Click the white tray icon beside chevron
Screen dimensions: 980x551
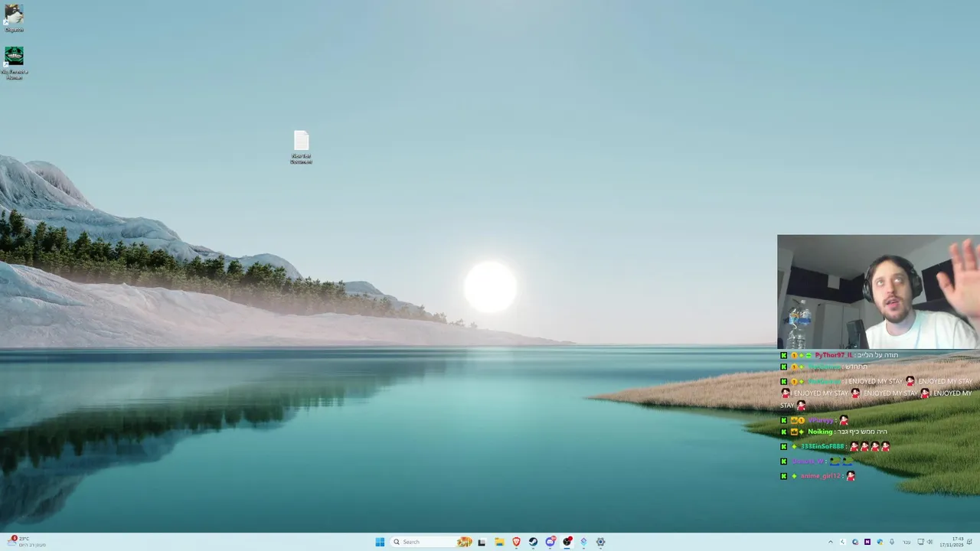[x=843, y=542]
